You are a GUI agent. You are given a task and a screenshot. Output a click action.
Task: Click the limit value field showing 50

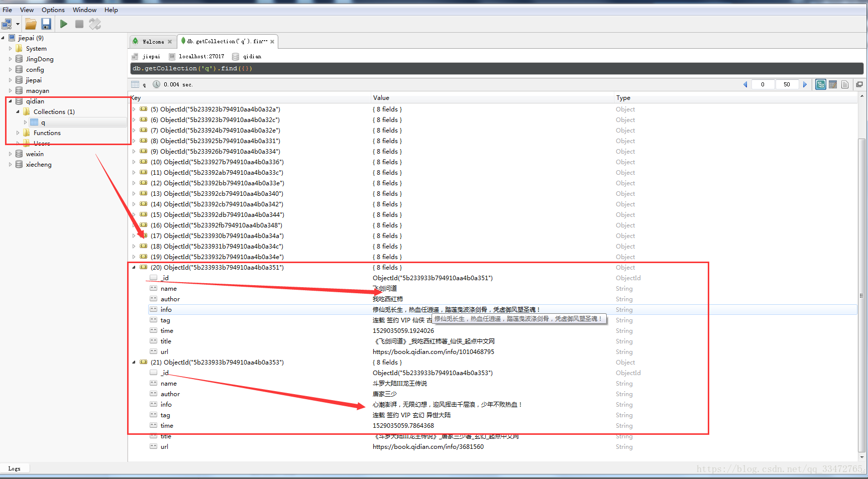[787, 84]
